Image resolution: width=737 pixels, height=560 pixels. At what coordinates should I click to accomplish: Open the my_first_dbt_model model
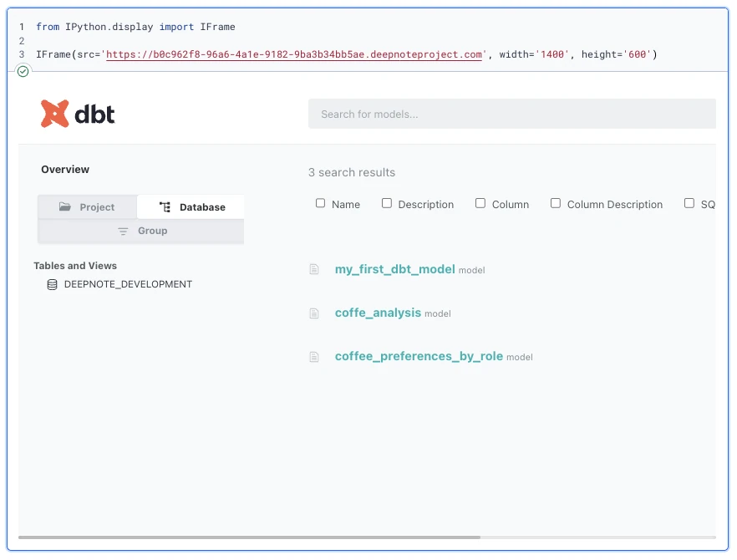click(x=394, y=269)
